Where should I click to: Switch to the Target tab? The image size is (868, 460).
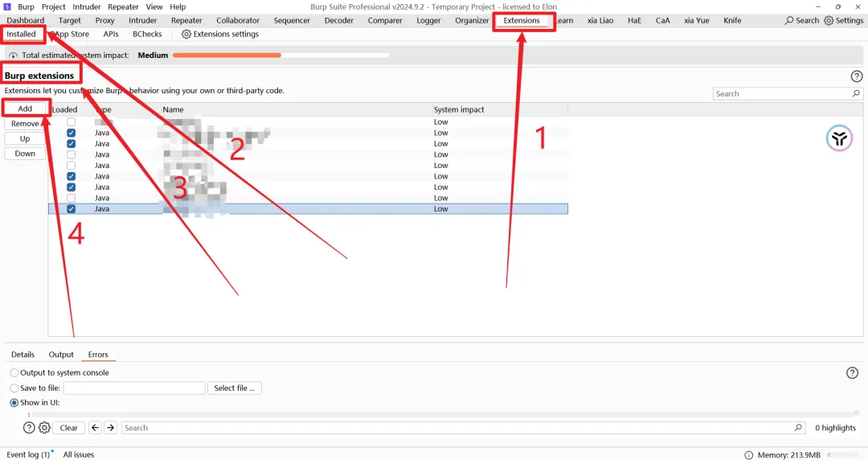[70, 20]
